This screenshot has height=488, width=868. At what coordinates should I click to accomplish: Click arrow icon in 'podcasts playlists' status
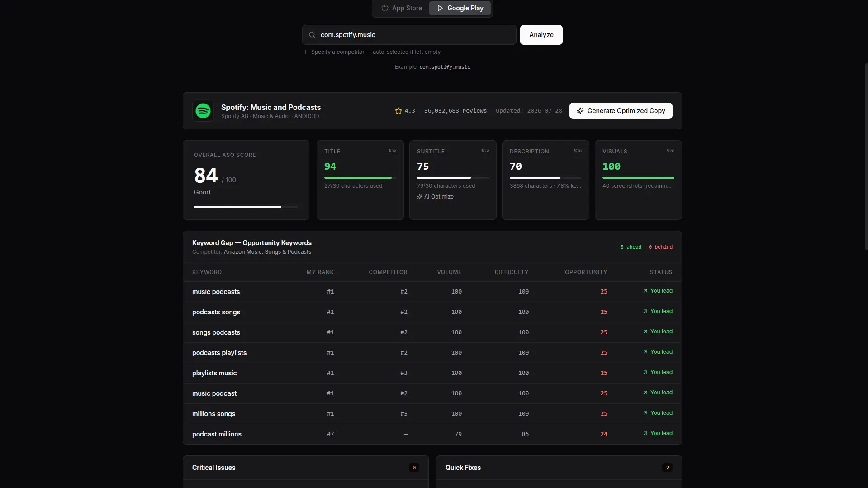(645, 352)
